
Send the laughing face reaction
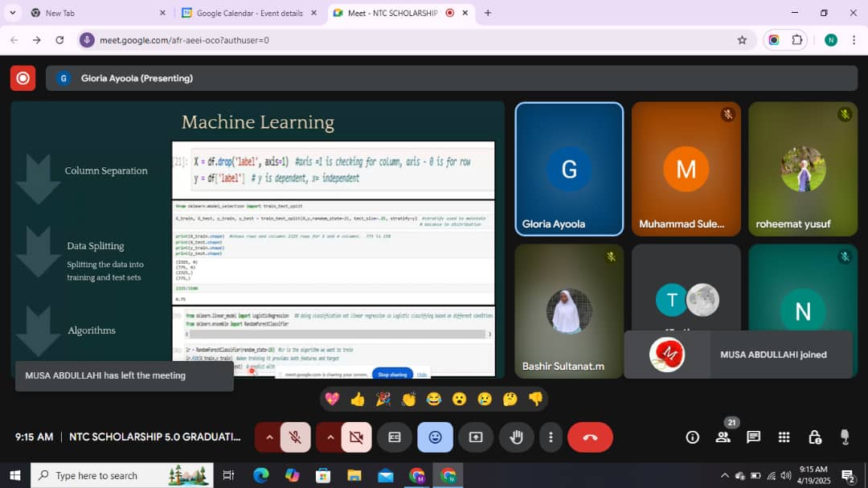click(434, 399)
